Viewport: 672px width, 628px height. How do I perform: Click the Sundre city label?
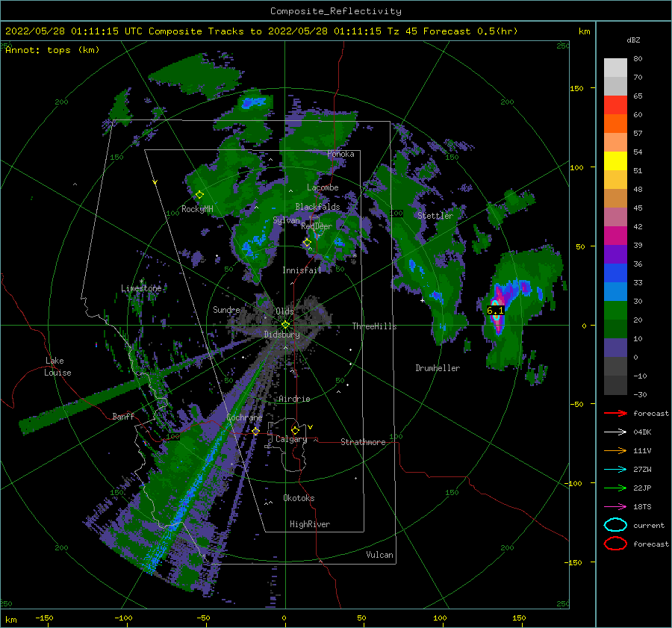(x=227, y=310)
